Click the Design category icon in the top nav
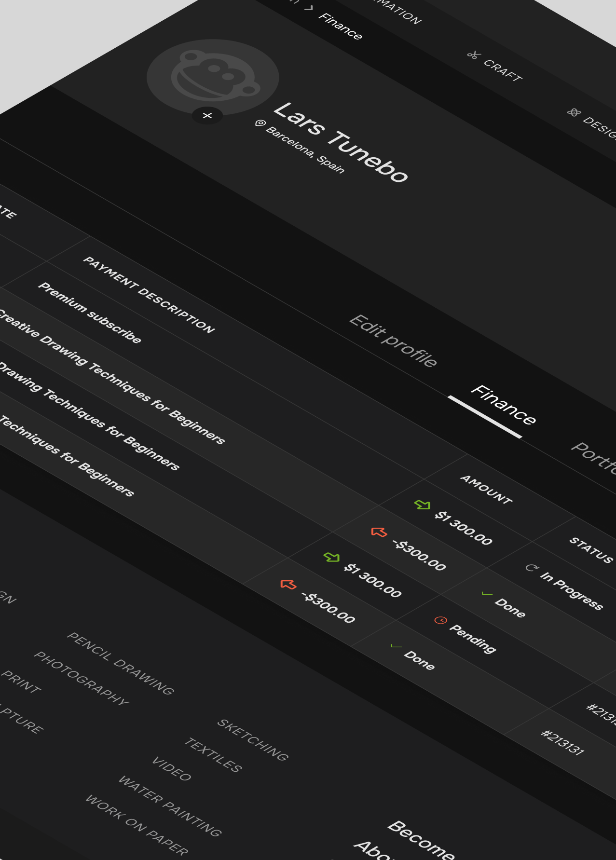The image size is (616, 860). tap(574, 112)
